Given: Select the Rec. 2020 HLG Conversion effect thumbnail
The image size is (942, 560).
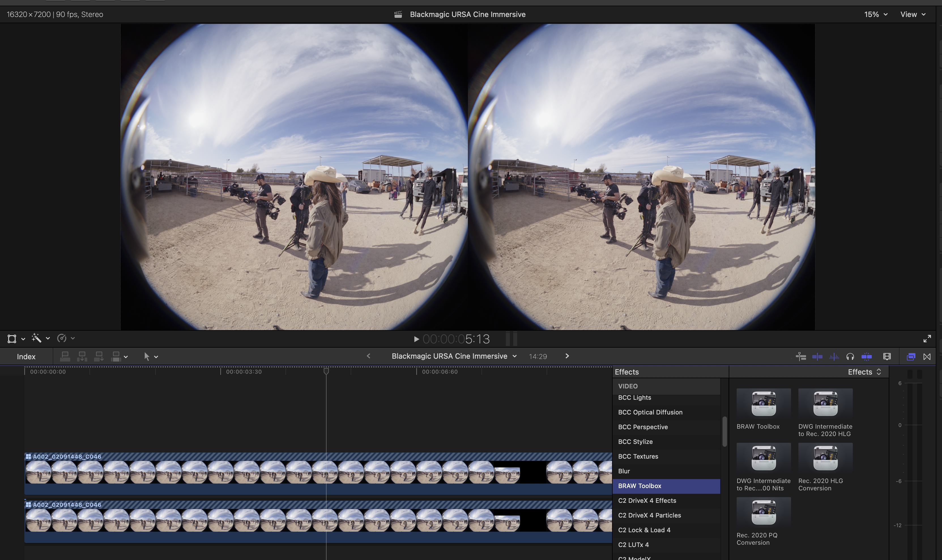Looking at the screenshot, I should [x=825, y=458].
